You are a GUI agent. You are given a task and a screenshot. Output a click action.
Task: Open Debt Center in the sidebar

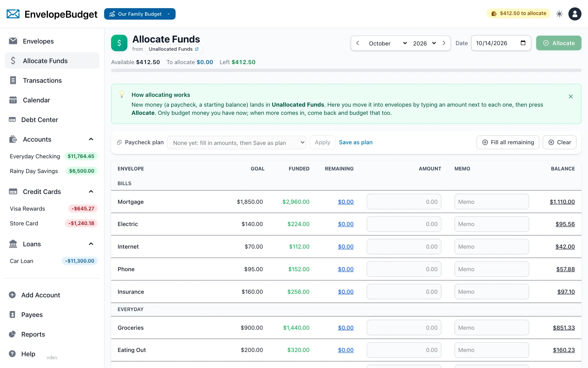pyautogui.click(x=52, y=120)
